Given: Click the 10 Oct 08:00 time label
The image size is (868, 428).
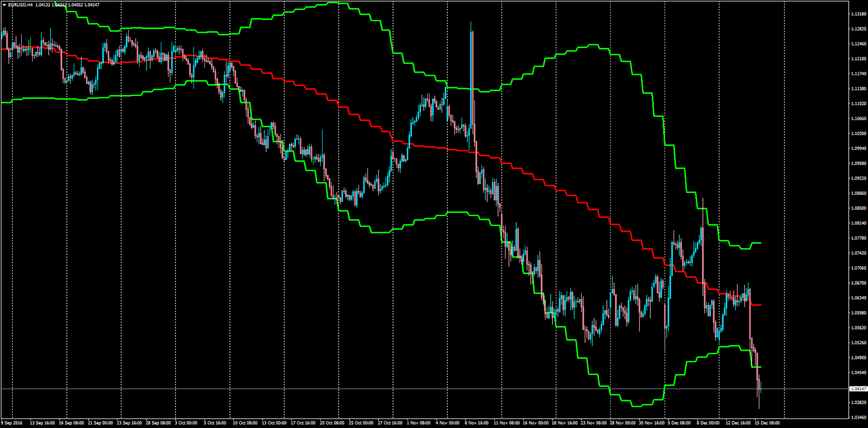Looking at the screenshot, I should click(x=245, y=423).
